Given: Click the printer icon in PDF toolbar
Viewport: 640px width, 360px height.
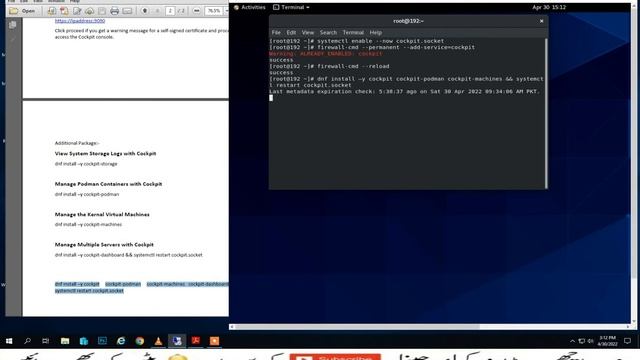Looking at the screenshot, I should [115, 11].
